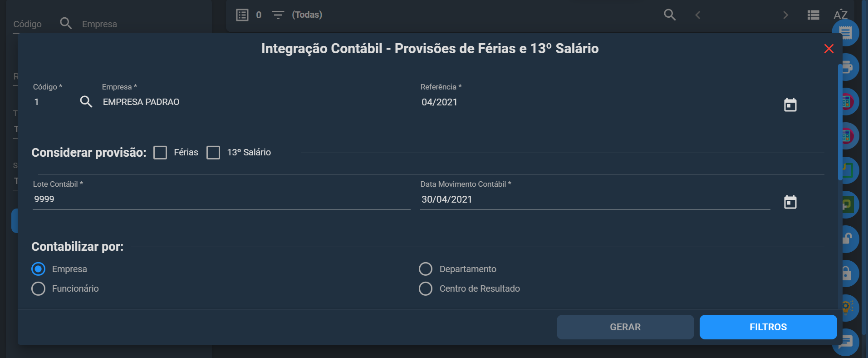Viewport: 868px width, 358px height.
Task: Open the Referência calendar picker
Action: (790, 105)
